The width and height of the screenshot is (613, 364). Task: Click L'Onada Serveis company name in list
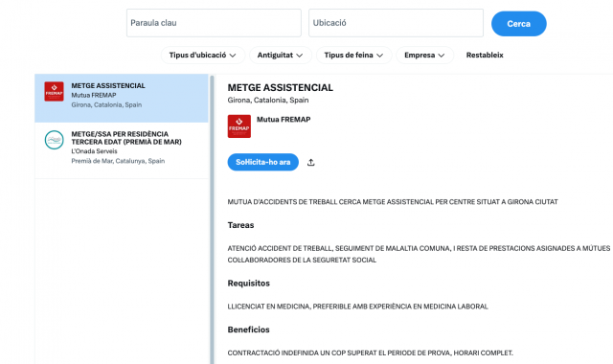tap(94, 151)
